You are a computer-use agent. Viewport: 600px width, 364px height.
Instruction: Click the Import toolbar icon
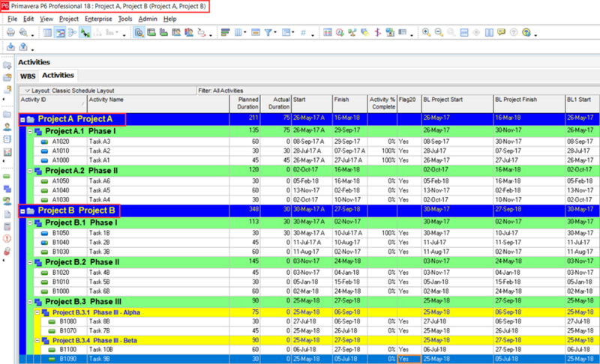(x=10, y=47)
